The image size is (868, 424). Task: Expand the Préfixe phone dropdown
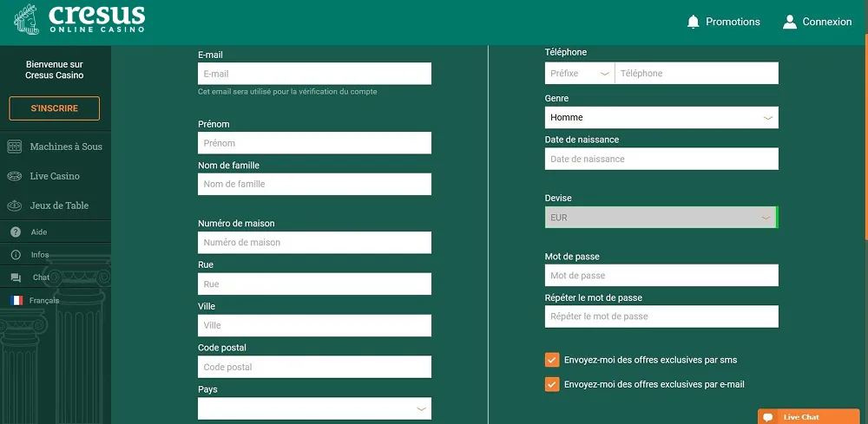click(x=580, y=73)
